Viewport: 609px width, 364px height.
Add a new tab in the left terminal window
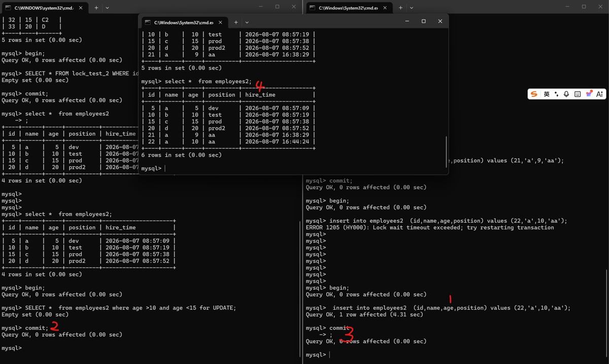point(96,8)
